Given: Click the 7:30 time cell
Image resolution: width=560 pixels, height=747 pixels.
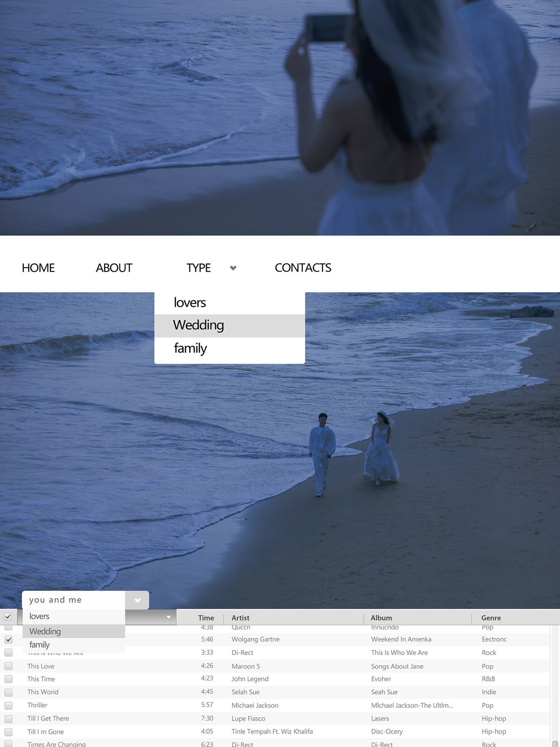Looking at the screenshot, I should point(207,718).
